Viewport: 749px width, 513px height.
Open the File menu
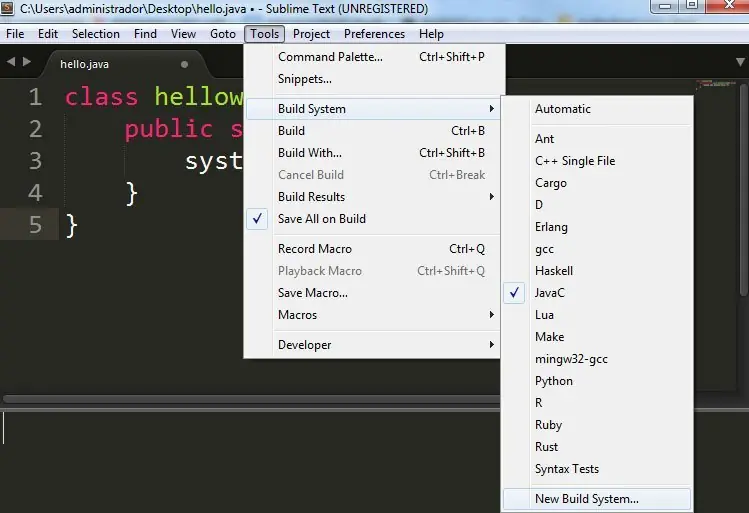tap(15, 34)
